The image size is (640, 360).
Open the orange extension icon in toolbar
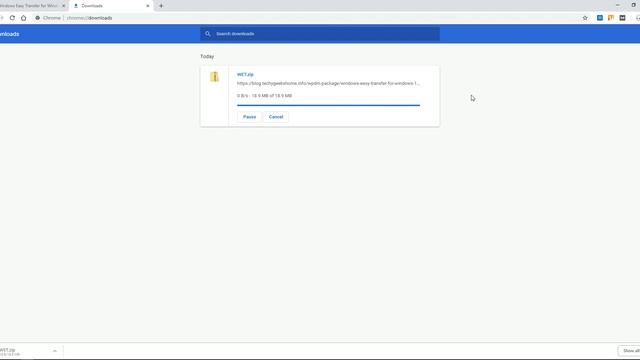(x=611, y=18)
